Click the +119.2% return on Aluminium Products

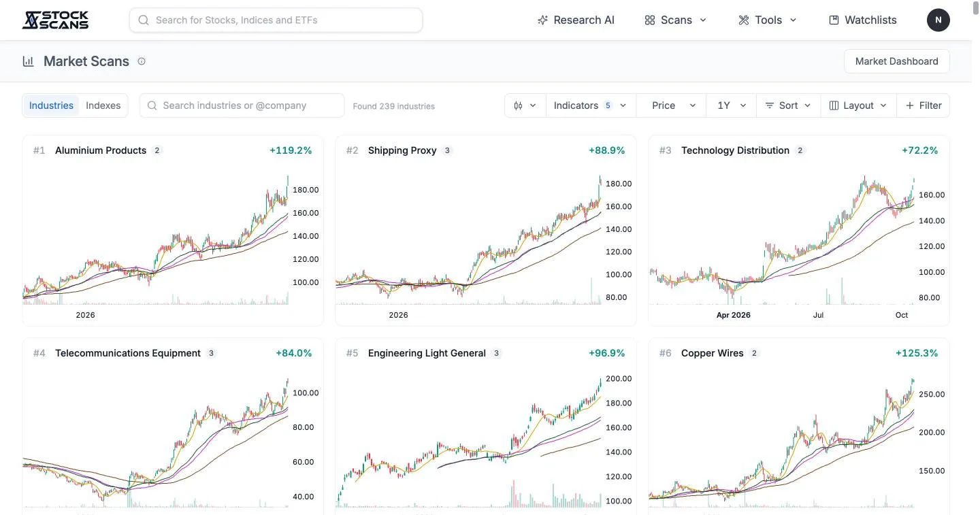click(291, 150)
